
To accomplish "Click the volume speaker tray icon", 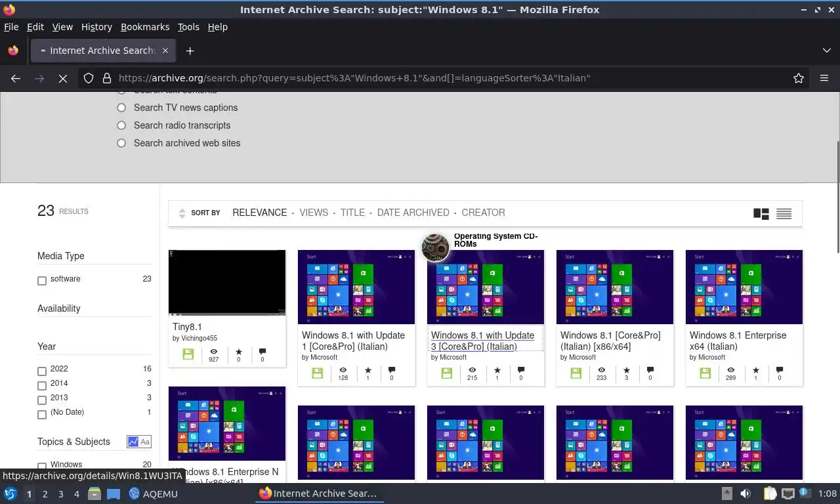I will (x=745, y=493).
